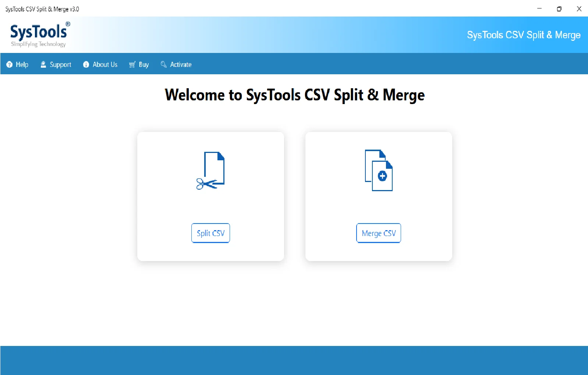Screen dimensions: 588x375
Task: Minimize the SysTools window
Action: pos(539,9)
